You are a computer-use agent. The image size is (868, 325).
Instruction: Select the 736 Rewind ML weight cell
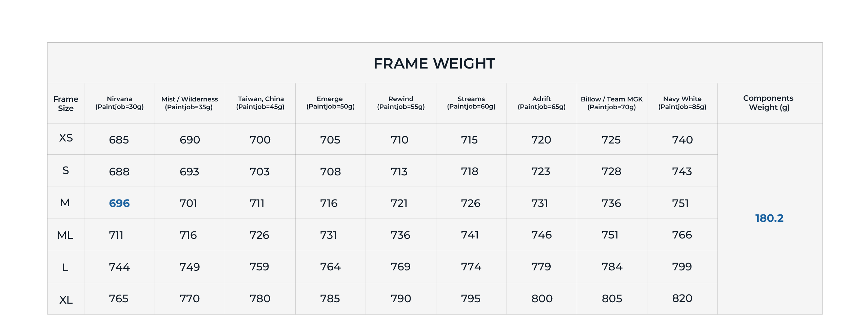click(x=400, y=235)
